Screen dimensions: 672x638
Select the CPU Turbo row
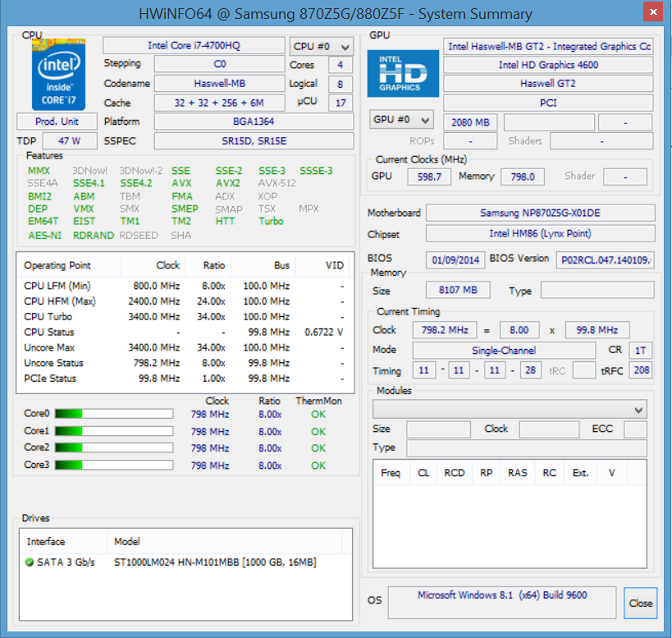click(x=185, y=317)
